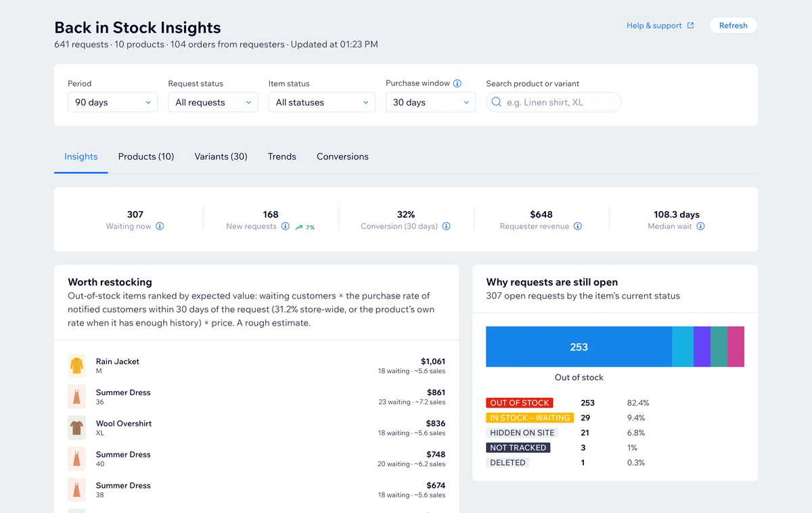Select the Rain Jacket row name
The height and width of the screenshot is (513, 812).
point(118,361)
